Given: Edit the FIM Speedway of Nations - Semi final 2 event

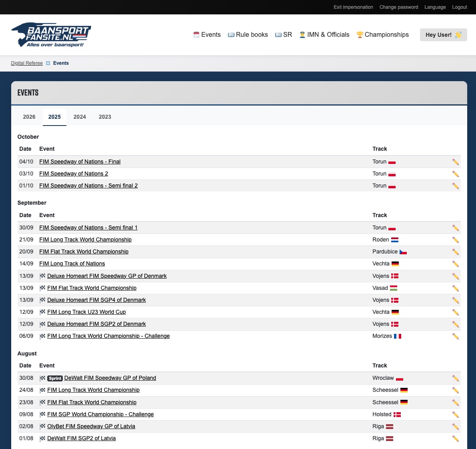Looking at the screenshot, I should click(455, 186).
